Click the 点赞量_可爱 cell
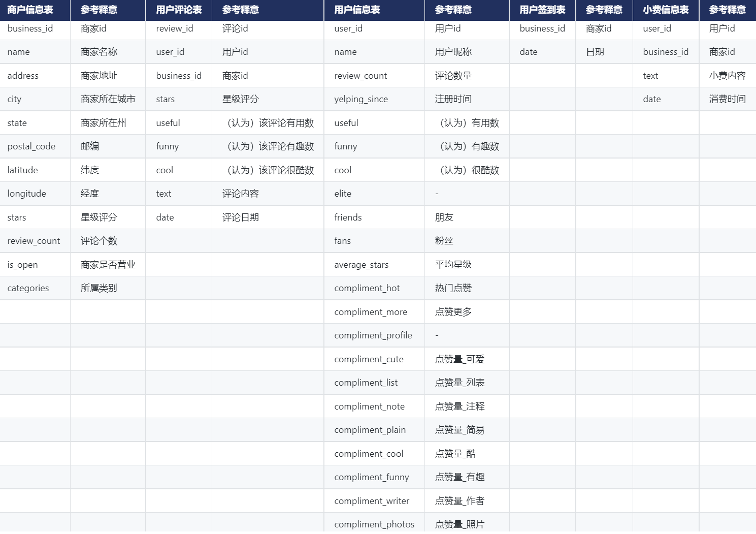Viewport: 756px width, 534px height. coord(467,359)
